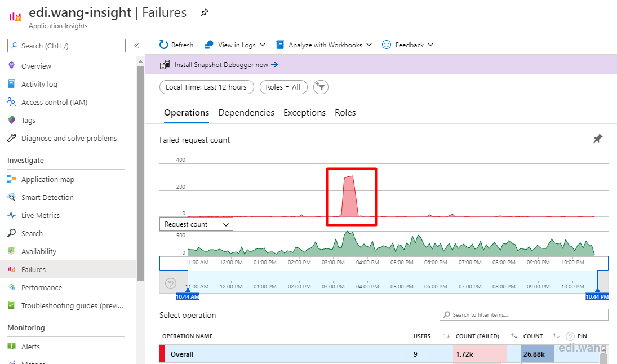Screen dimensions: 617x364
Task: Click the Smart Detection magnifier icon
Action: (11, 197)
